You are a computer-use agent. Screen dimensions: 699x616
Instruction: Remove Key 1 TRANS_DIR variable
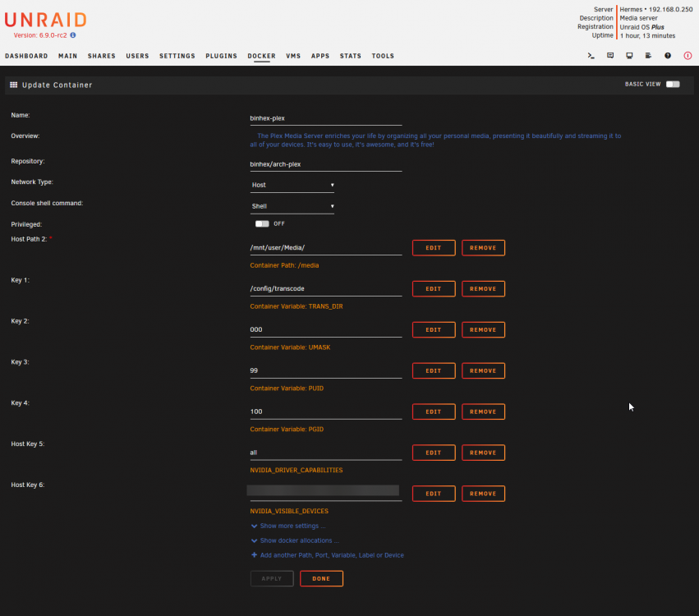tap(483, 289)
